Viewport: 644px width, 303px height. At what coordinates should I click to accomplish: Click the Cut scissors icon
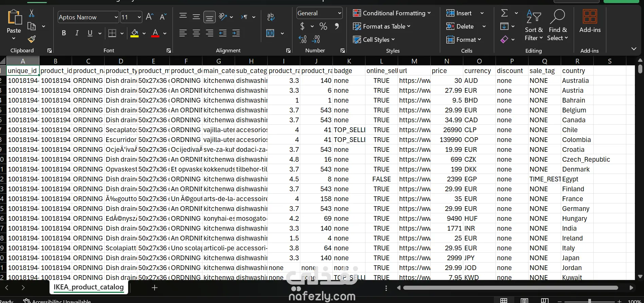(x=32, y=13)
